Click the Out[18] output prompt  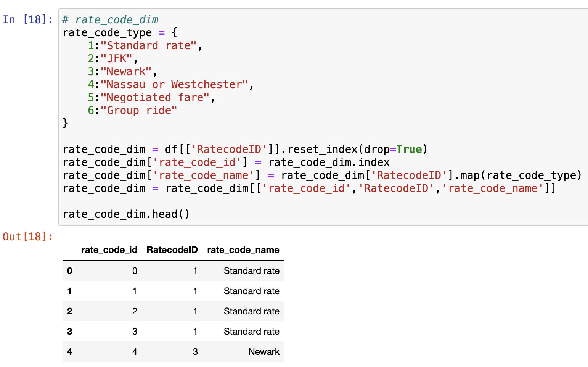pyautogui.click(x=28, y=237)
